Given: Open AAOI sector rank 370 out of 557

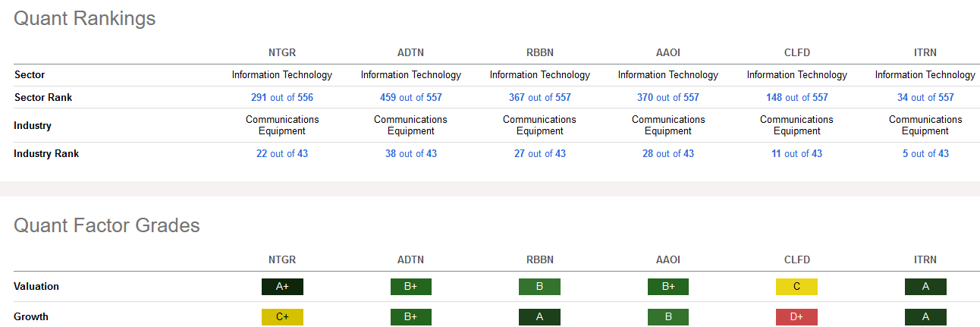Looking at the screenshot, I should pos(668,97).
